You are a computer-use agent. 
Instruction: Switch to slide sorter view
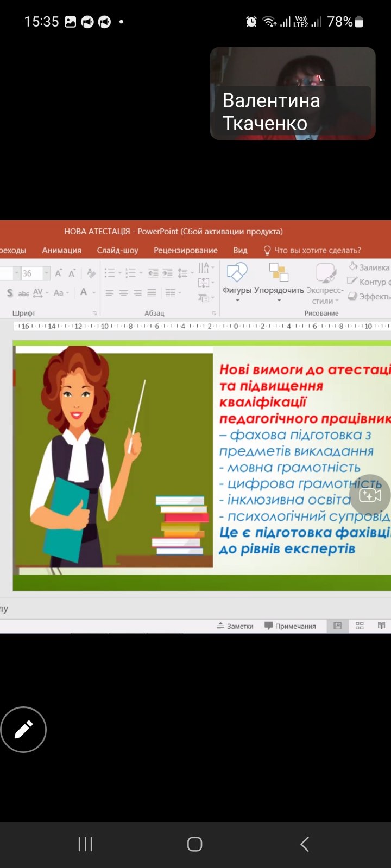pyautogui.click(x=360, y=626)
